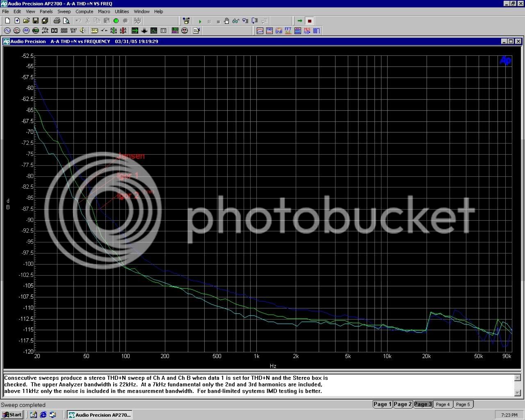Open the File menu
This screenshot has width=525, height=420.
pos(5,11)
